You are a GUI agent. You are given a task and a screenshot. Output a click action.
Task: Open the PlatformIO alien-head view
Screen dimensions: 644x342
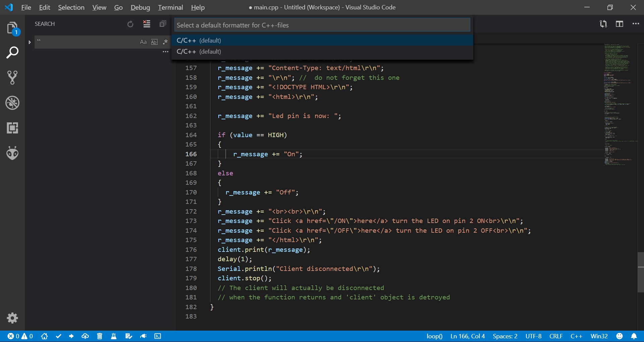pyautogui.click(x=12, y=153)
